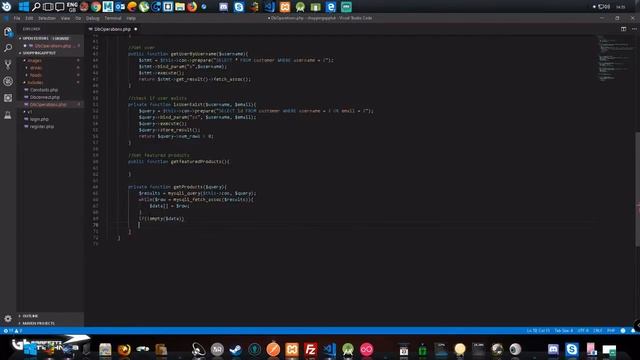Open the Edit menu
The width and height of the screenshot is (640, 360).
29,18
